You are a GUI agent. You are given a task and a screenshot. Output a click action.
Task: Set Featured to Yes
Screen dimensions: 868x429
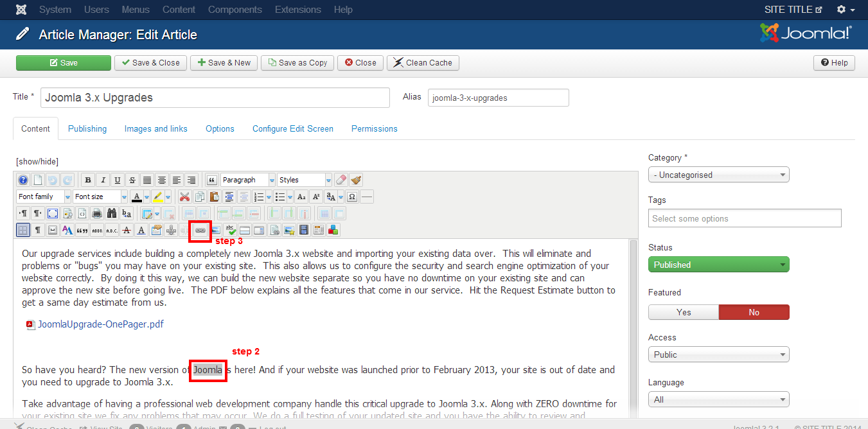coord(684,312)
